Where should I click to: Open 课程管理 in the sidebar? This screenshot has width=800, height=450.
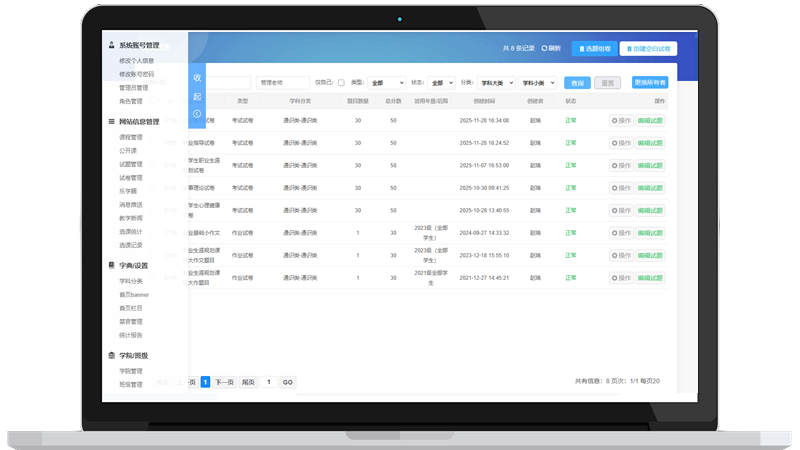point(131,137)
